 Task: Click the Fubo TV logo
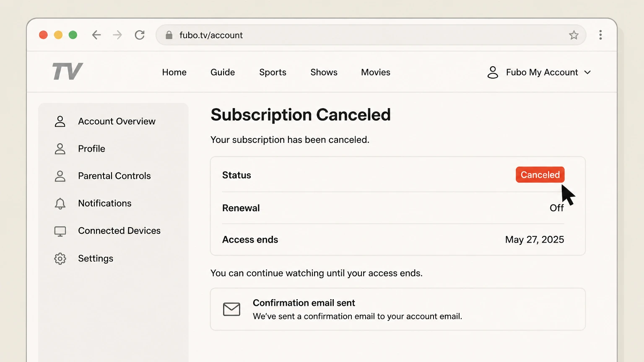(68, 72)
